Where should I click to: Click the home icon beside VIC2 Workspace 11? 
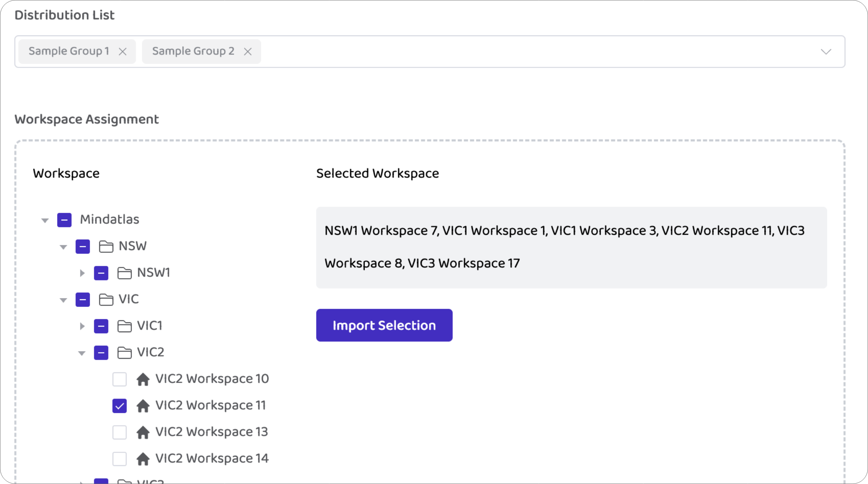143,406
